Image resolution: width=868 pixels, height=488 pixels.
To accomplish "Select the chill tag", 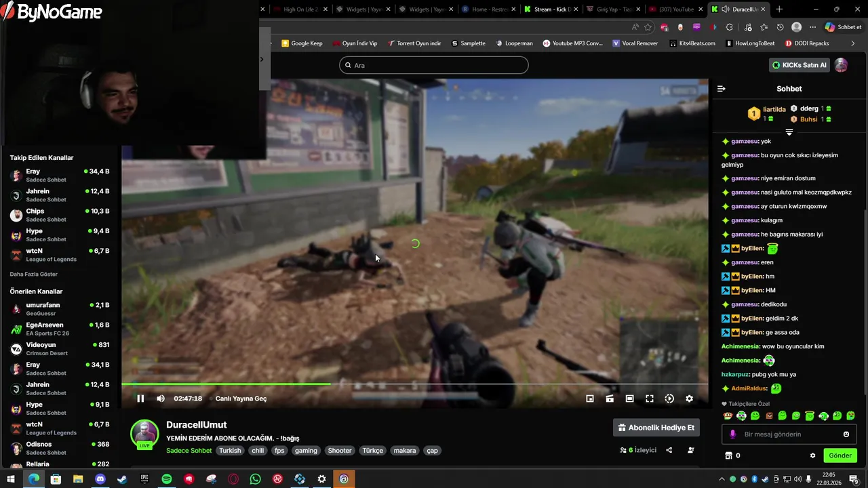I will 258,451.
